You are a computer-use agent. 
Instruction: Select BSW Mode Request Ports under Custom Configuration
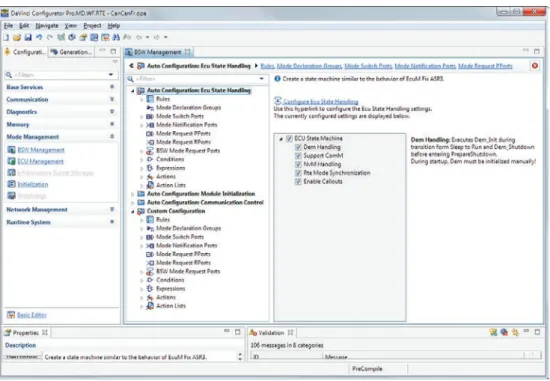188,271
